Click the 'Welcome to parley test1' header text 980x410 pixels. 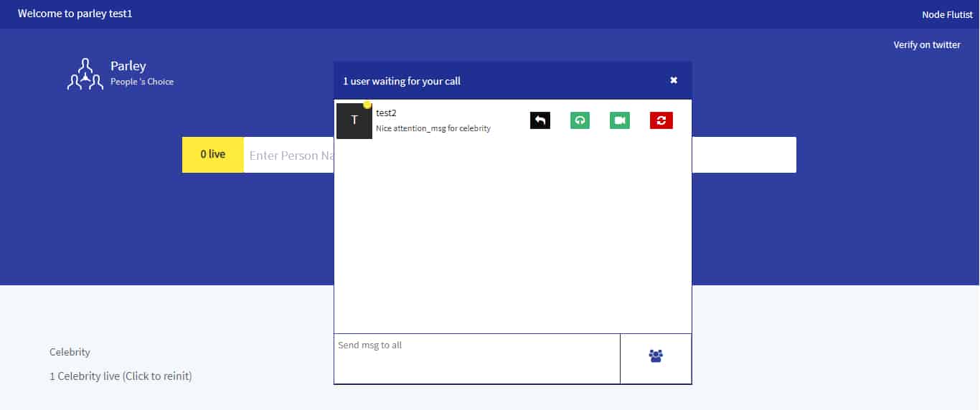[75, 14]
